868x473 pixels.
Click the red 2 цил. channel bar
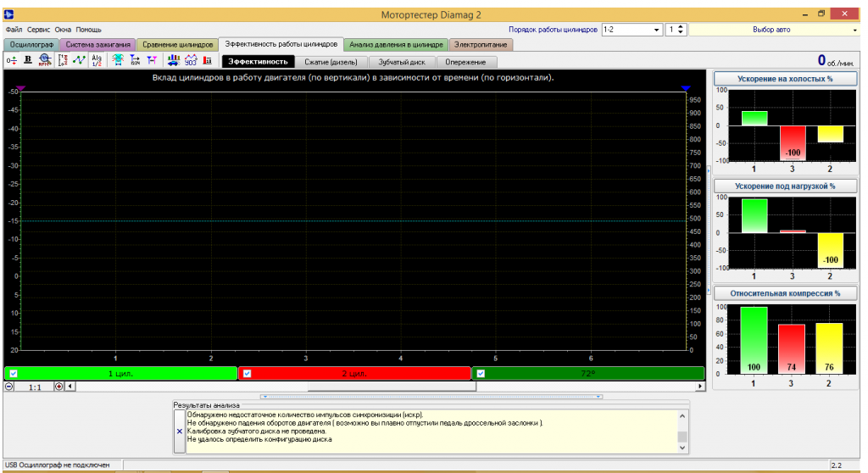354,374
